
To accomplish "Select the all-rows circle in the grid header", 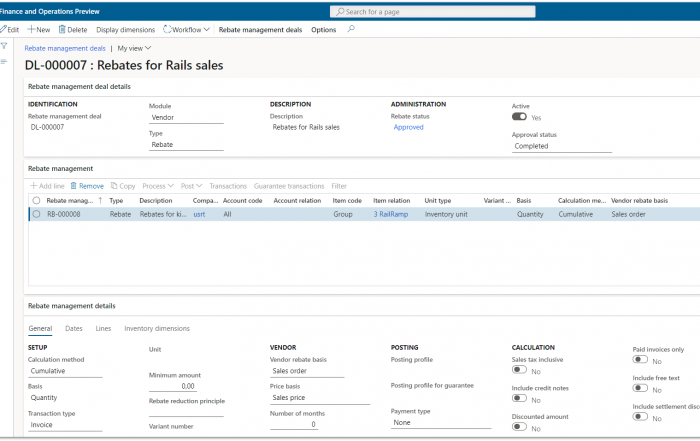I will tap(37, 200).
